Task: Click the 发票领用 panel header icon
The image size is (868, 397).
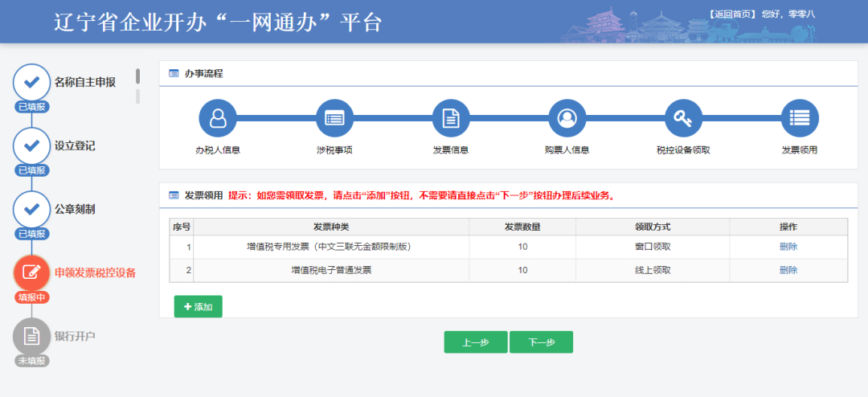Action: pos(174,195)
